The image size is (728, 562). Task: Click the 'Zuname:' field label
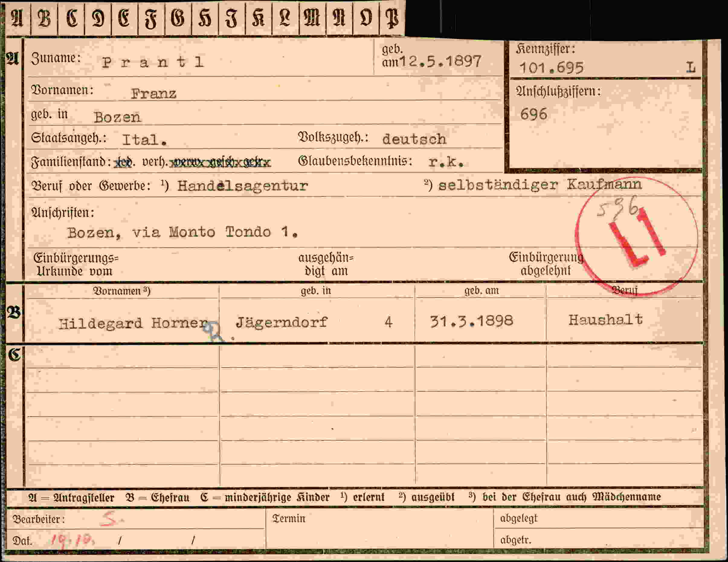[x=56, y=58]
